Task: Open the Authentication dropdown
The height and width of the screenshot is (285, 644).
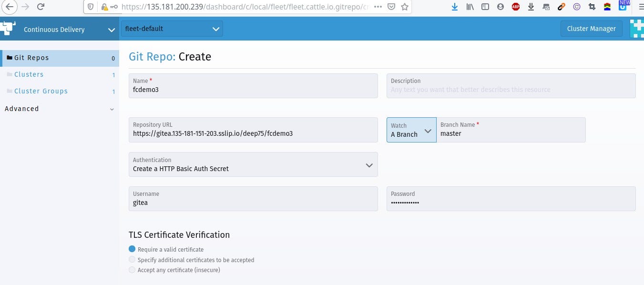Action: (x=253, y=164)
